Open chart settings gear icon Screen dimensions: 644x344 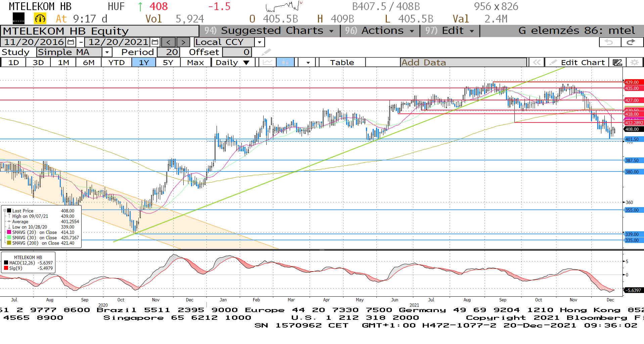(x=634, y=62)
